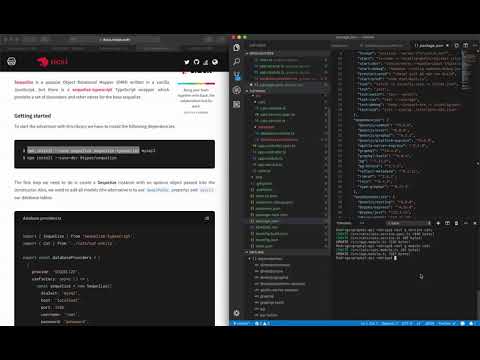This screenshot has height=360, width=480.
Task: Open the Explorer view in VS Code
Action: tap(237, 48)
